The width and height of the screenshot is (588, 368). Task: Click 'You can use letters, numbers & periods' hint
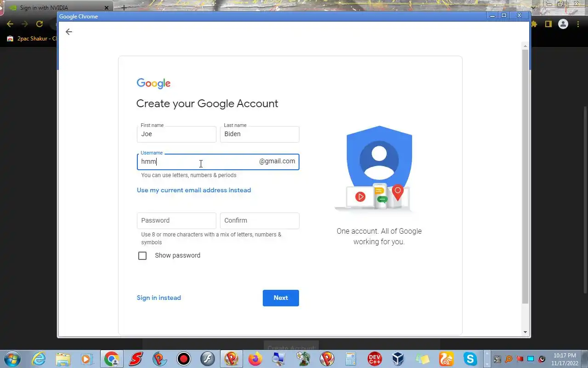[x=189, y=175]
